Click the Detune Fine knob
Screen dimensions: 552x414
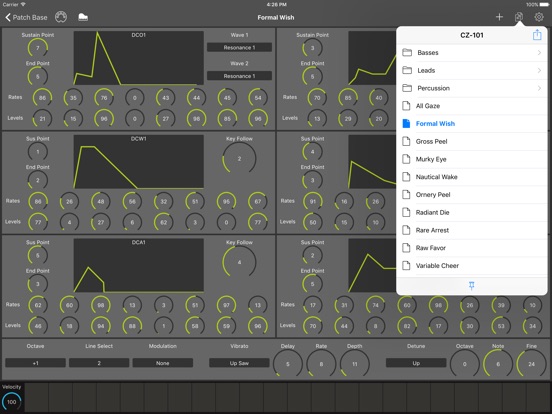532,364
